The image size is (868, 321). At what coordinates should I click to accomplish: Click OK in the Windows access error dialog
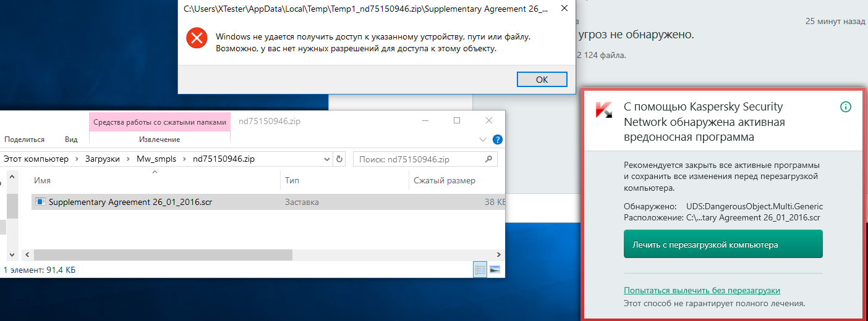pyautogui.click(x=542, y=79)
